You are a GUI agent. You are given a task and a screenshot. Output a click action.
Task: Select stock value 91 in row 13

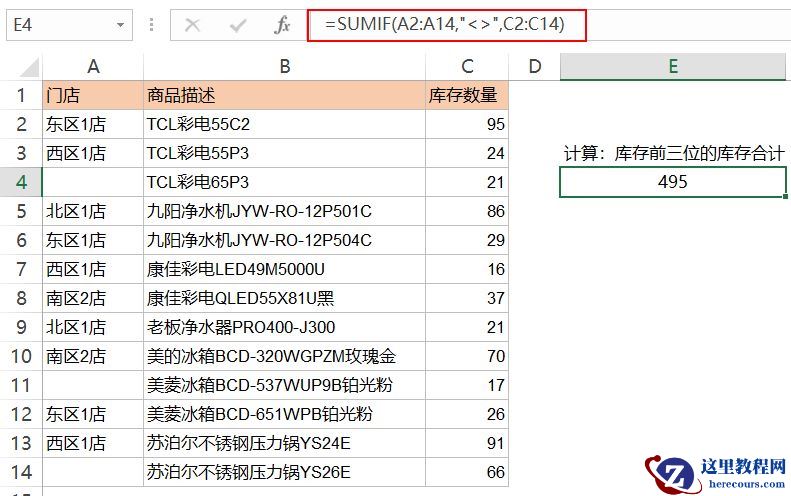click(467, 444)
